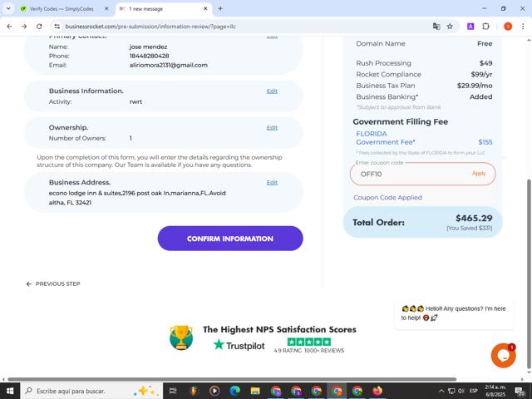Open the Chrome three-dot menu
532x399 pixels.
click(523, 27)
